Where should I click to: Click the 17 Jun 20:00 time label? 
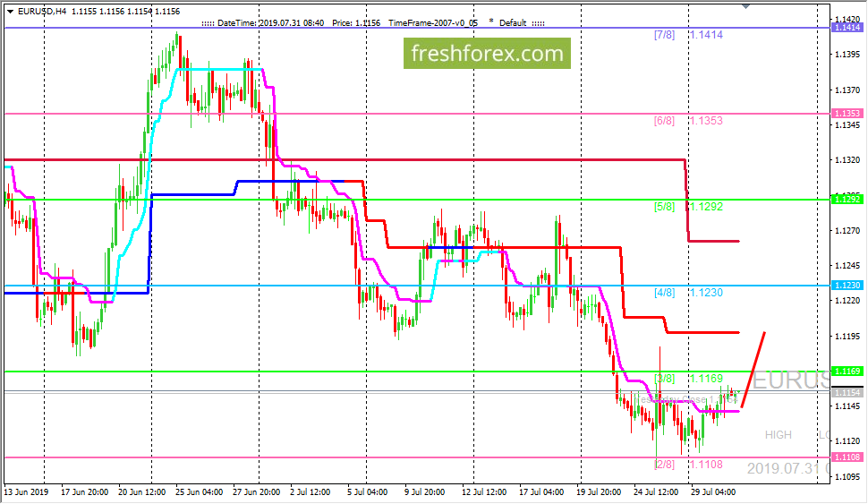[x=85, y=491]
